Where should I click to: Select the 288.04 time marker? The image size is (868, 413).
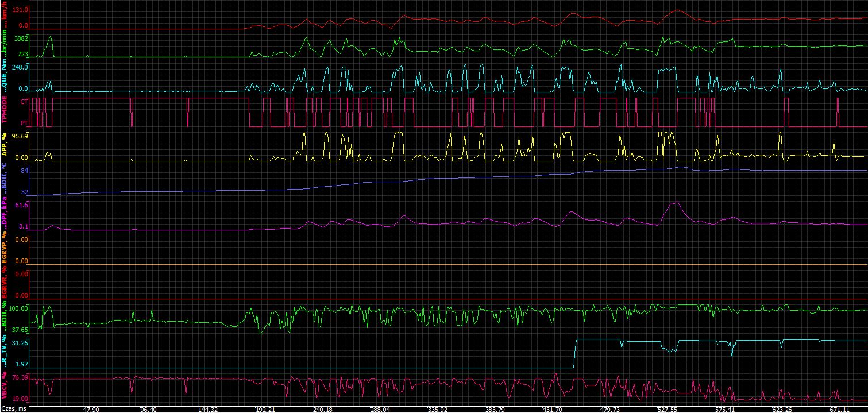click(x=379, y=410)
